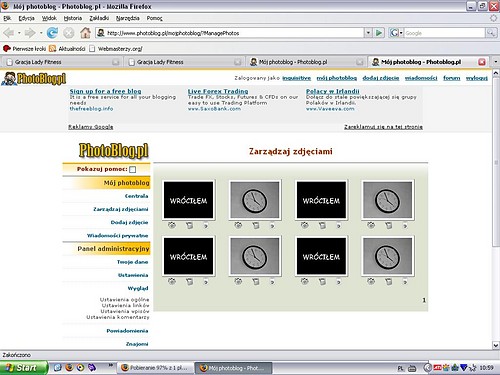Image resolution: width=500 pixels, height=375 pixels.
Task: Open the list-all-tabs dropdown arrow
Action: [495, 62]
